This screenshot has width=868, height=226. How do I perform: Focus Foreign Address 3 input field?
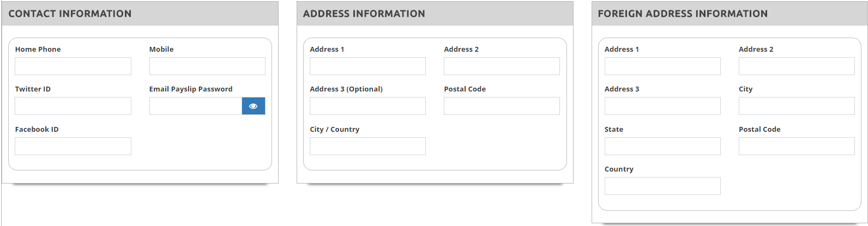pyautogui.click(x=662, y=106)
